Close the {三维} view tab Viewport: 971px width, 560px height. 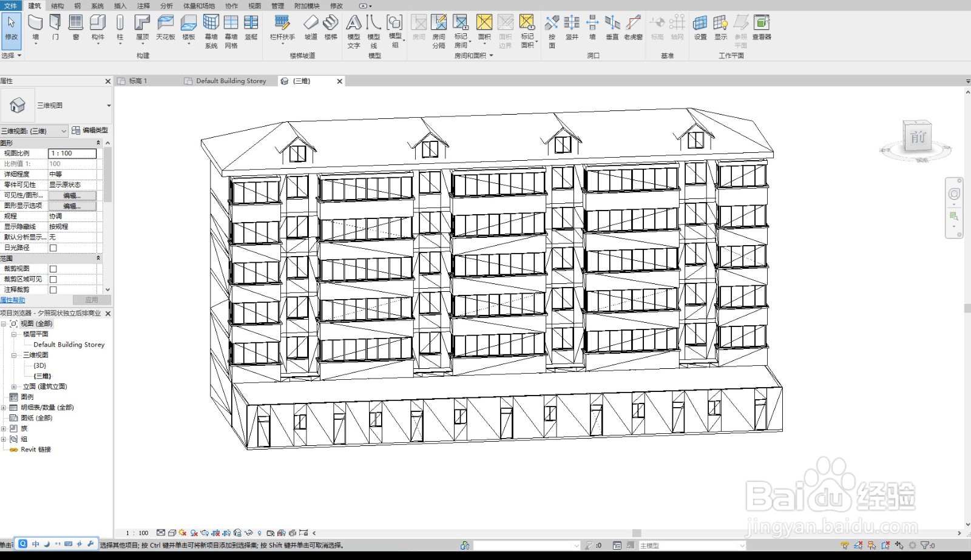point(340,81)
